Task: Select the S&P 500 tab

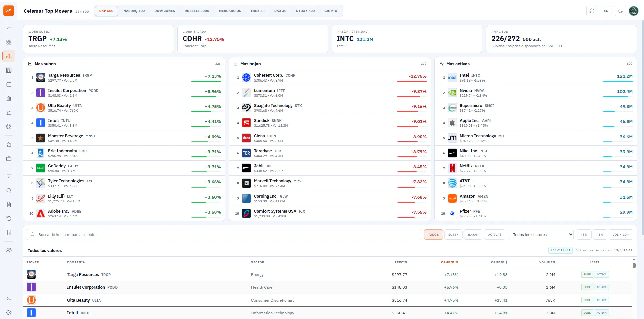Action: 106,11
